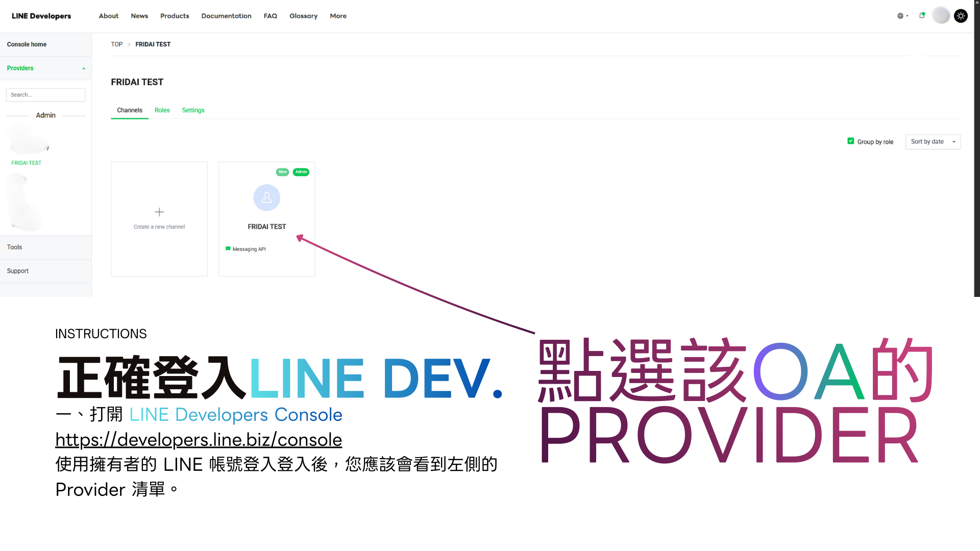
Task: Open notifications via the bell icon
Action: point(922,16)
